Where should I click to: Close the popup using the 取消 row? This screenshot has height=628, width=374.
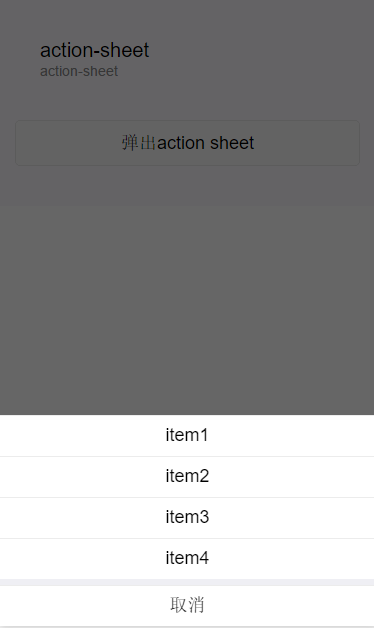click(x=187, y=605)
